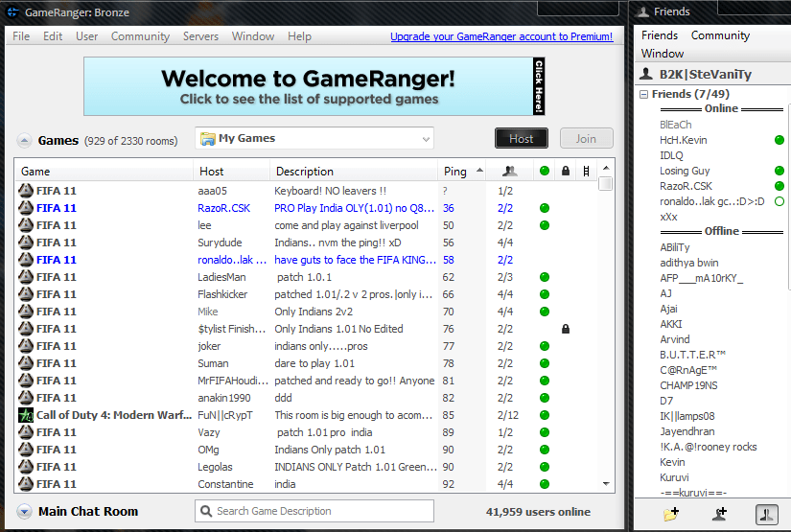Open Window menu in Friends window
Viewport: 791px width, 532px height.
tap(663, 54)
